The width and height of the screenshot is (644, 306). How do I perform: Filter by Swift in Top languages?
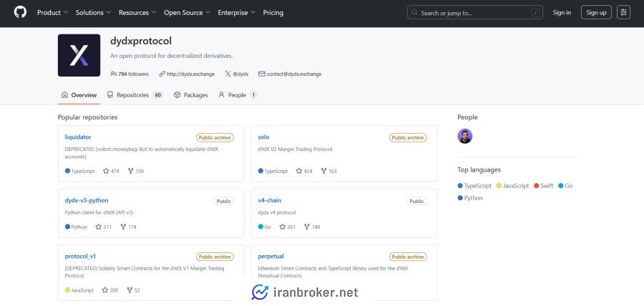(x=543, y=186)
